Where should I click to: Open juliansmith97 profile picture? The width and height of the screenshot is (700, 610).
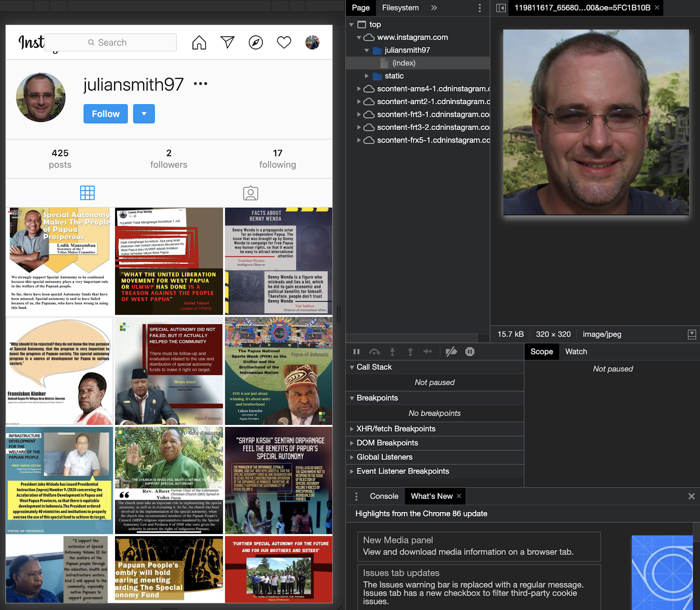pyautogui.click(x=41, y=98)
